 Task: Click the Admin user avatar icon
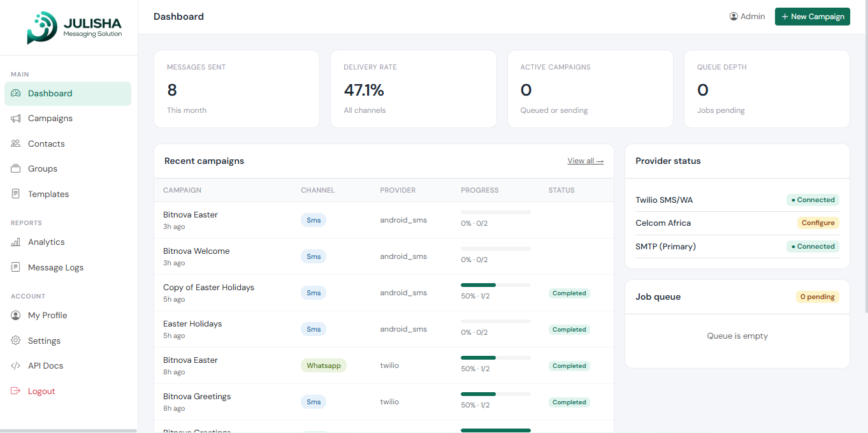tap(734, 17)
